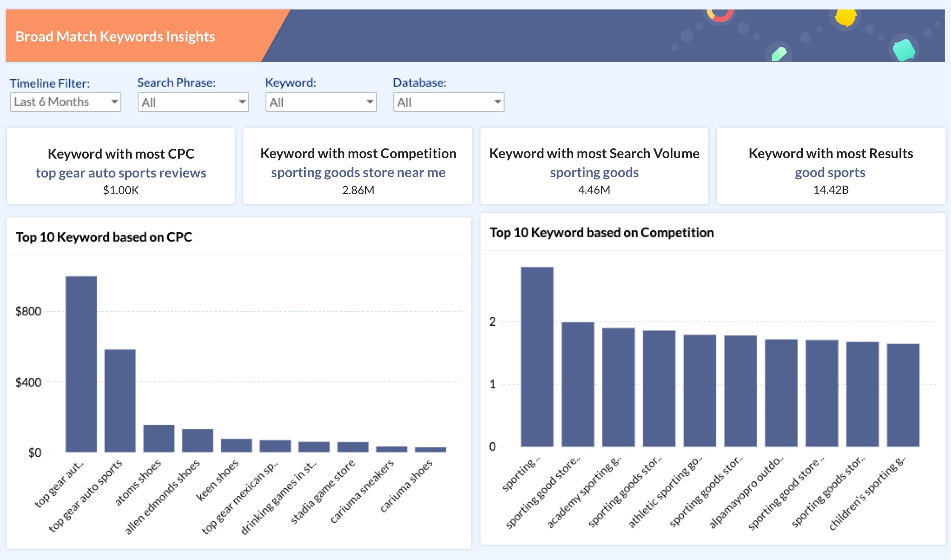Click 'sporting goods store near me' keyword link

click(358, 173)
